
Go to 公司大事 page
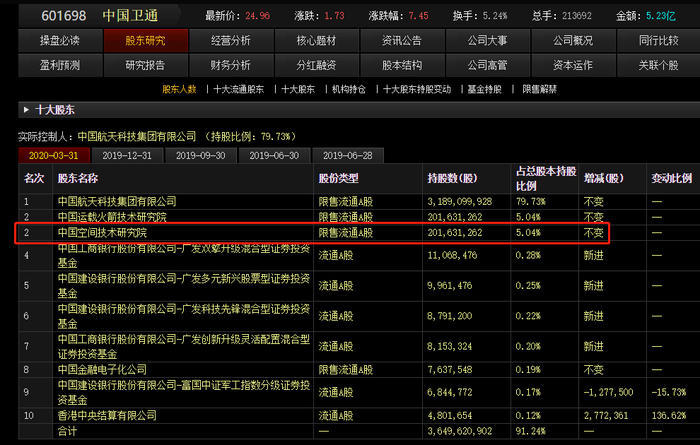click(488, 41)
